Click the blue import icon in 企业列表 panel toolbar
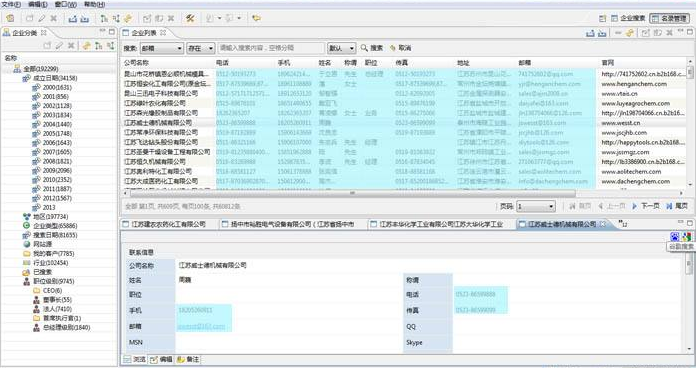 pyautogui.click(x=602, y=33)
